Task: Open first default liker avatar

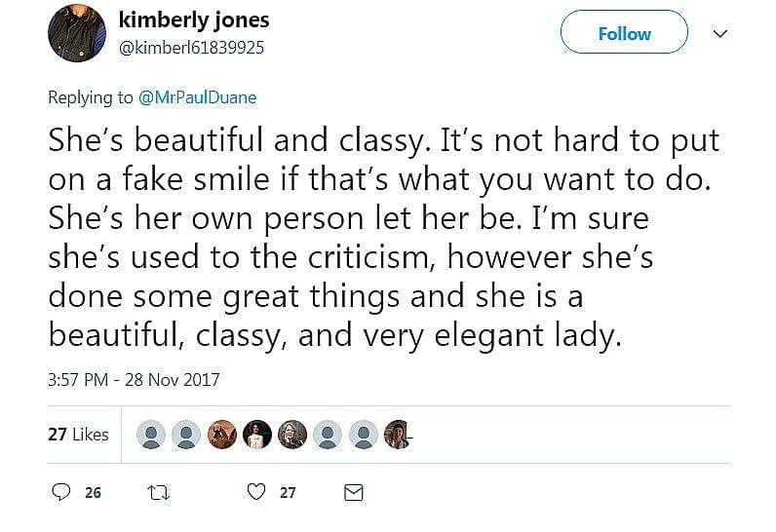Action: (151, 435)
